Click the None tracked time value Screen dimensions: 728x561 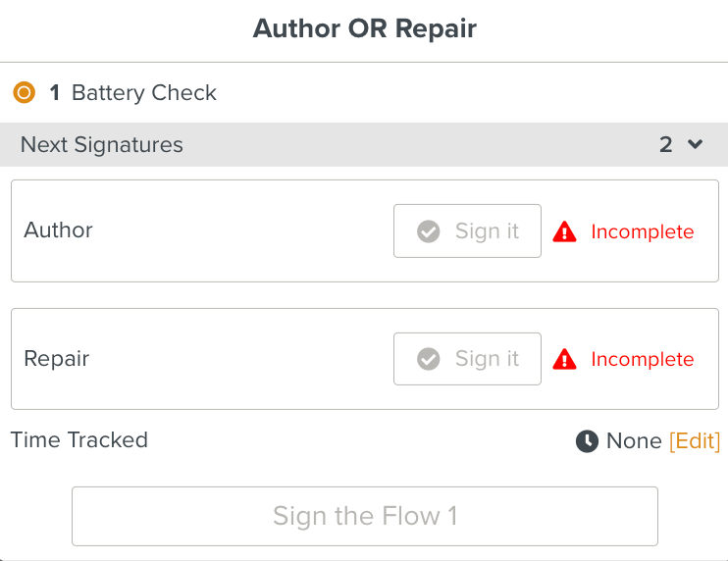[x=634, y=441]
